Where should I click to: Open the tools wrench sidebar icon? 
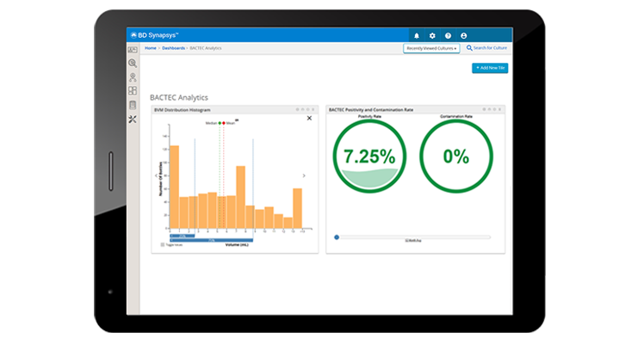point(133,119)
